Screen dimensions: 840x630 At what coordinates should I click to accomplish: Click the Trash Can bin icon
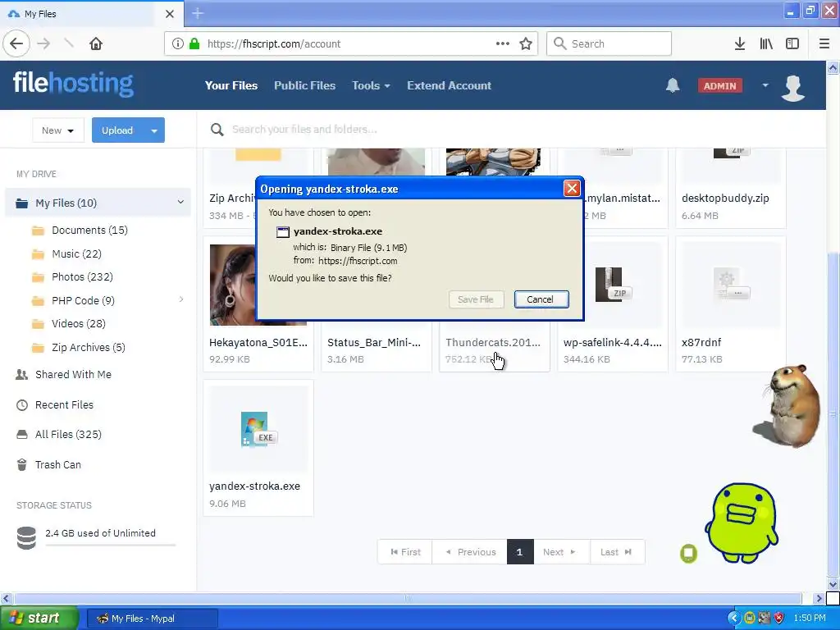22,464
